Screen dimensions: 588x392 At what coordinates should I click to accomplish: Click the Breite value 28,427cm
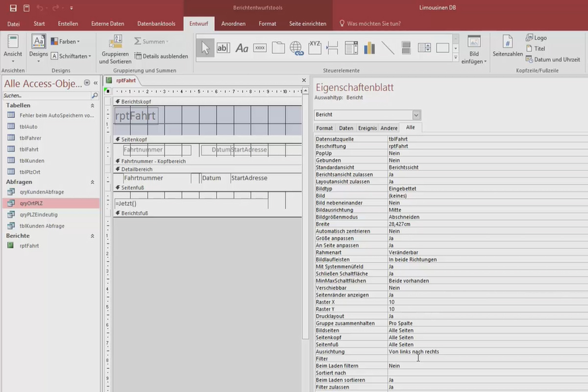click(x=488, y=224)
